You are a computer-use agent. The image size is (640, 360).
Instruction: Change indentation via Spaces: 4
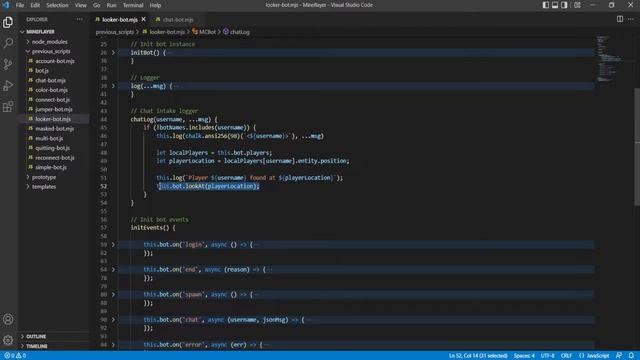tap(524, 356)
